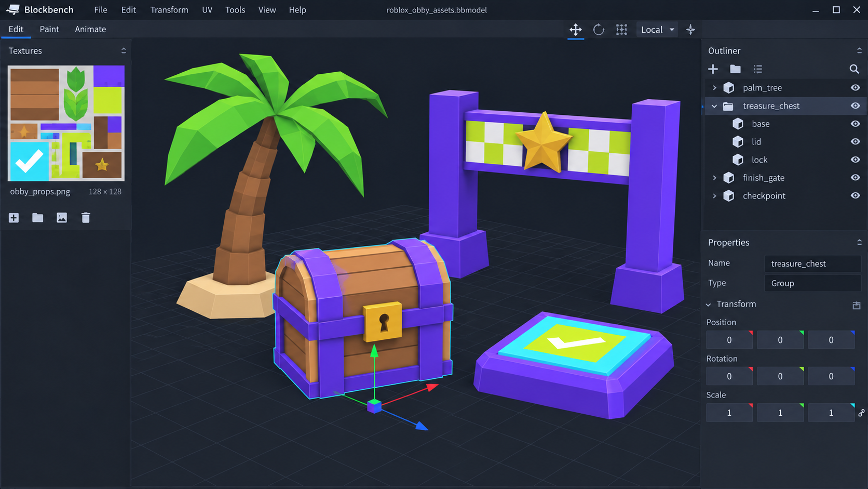
Task: Open the Transform menu
Action: (x=169, y=10)
